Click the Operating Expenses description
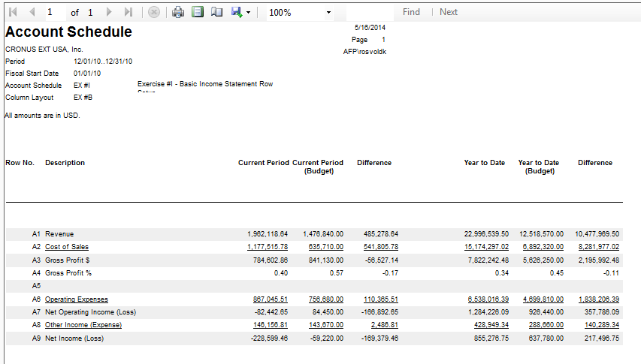 click(76, 299)
